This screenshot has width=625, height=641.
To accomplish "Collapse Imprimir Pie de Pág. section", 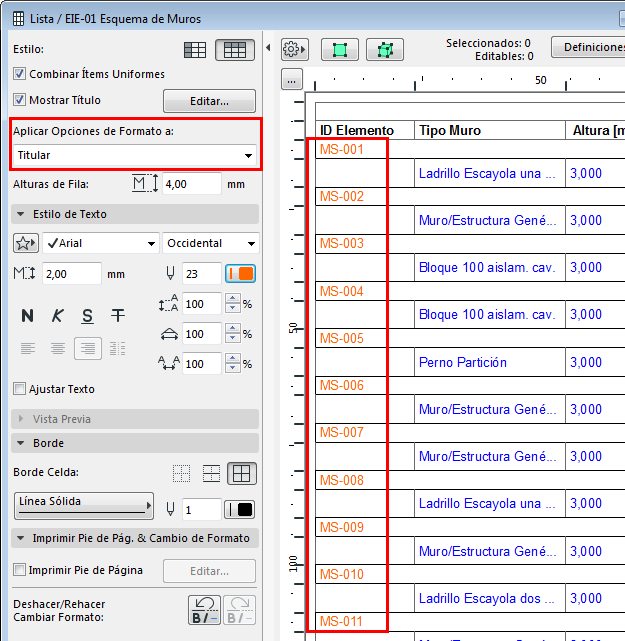I will click(135, 538).
